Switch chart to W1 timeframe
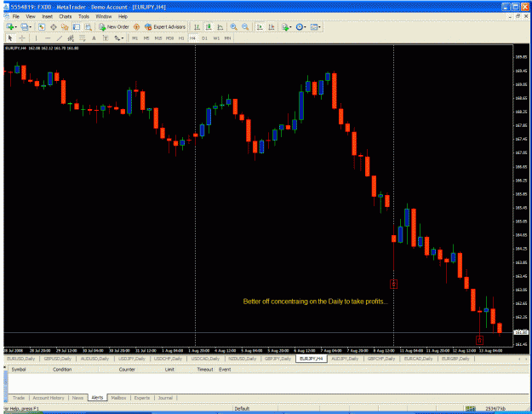 216,38
